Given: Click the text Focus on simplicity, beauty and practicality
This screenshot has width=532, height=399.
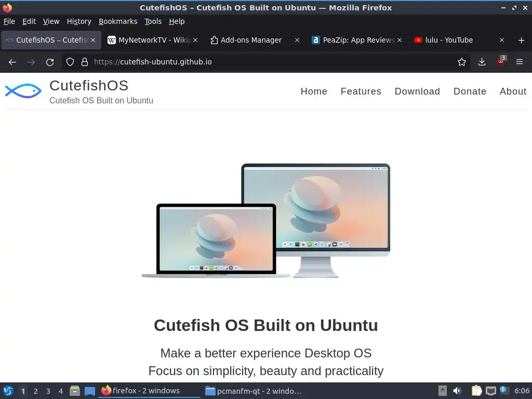Looking at the screenshot, I should coord(265,371).
